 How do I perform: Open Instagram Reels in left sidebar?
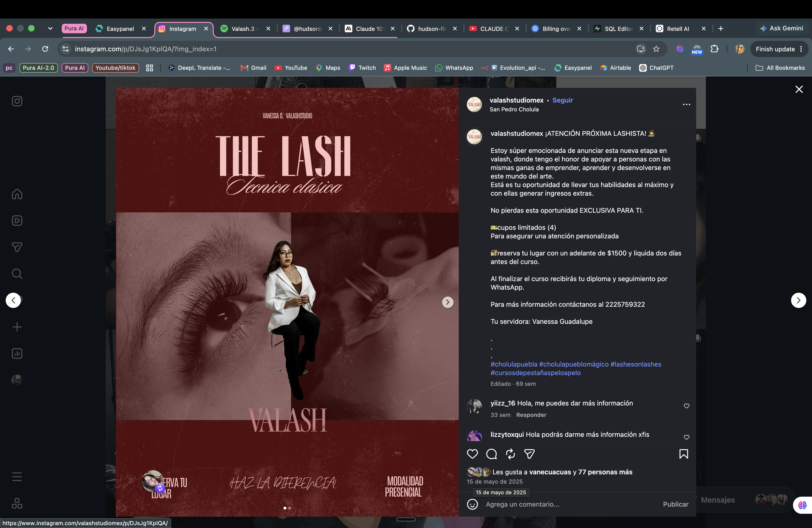(17, 221)
